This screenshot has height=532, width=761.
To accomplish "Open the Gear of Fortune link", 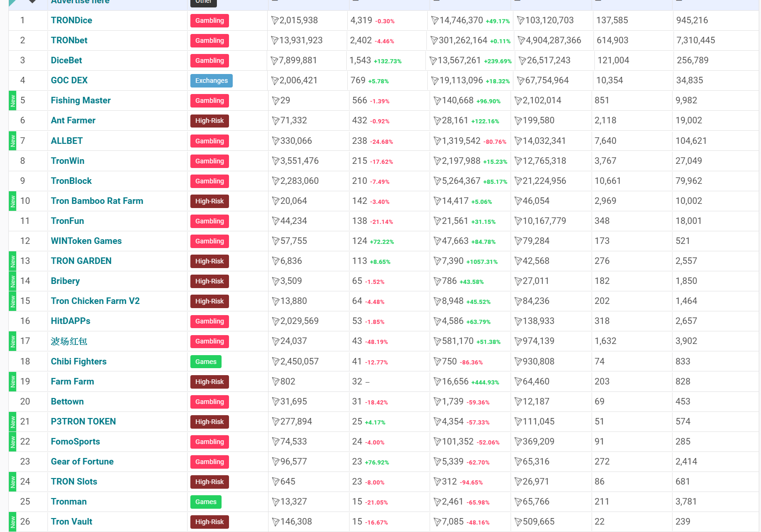I will coord(82,461).
